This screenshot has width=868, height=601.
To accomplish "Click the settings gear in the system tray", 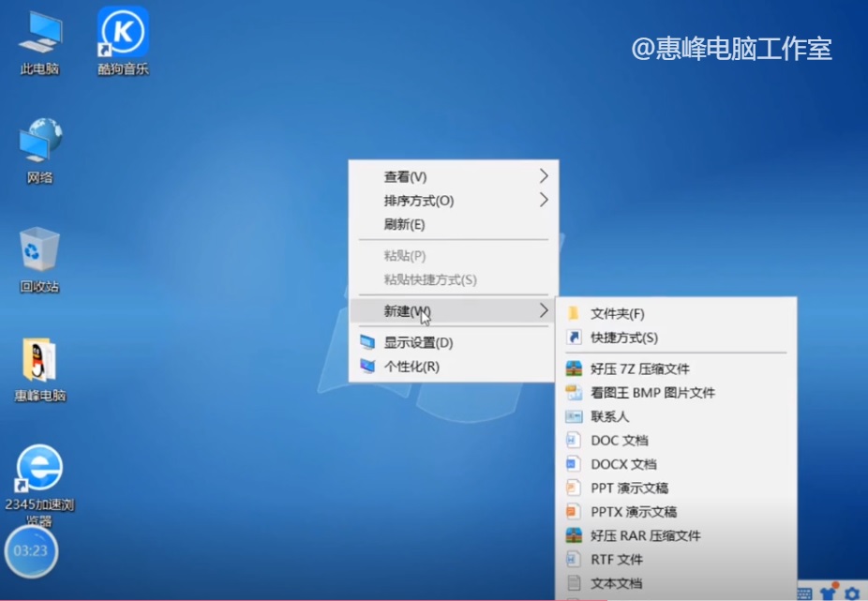I will point(850,593).
